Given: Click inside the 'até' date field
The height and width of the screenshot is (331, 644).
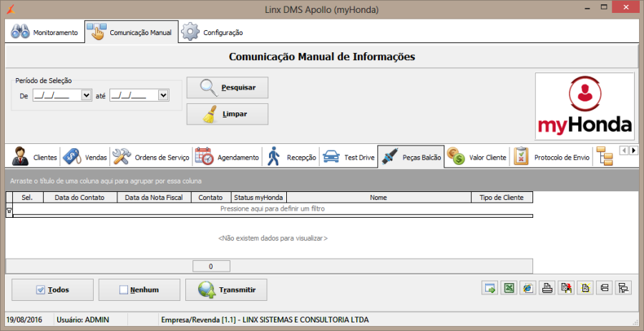Looking at the screenshot, I should tap(134, 95).
